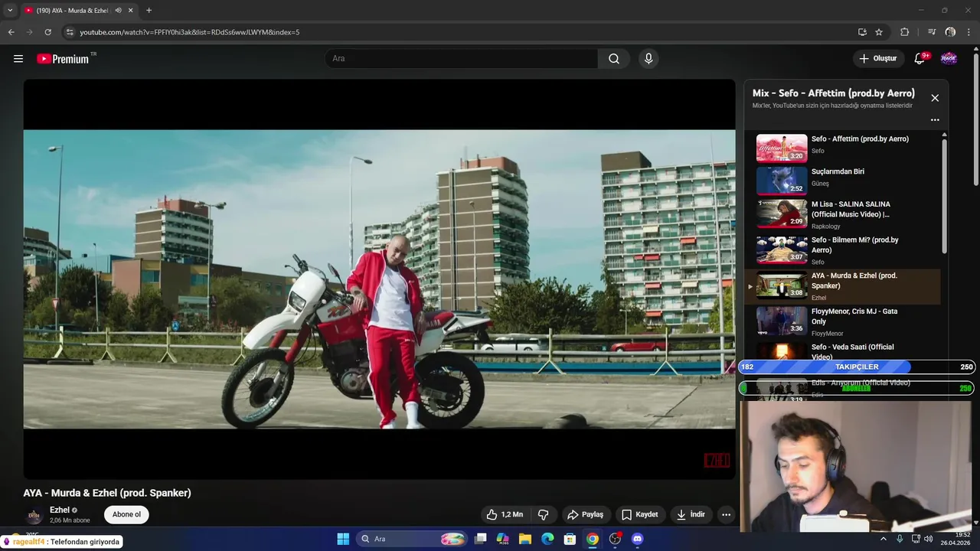Like the video with thumbs up
980x551 pixels.
[x=505, y=515]
